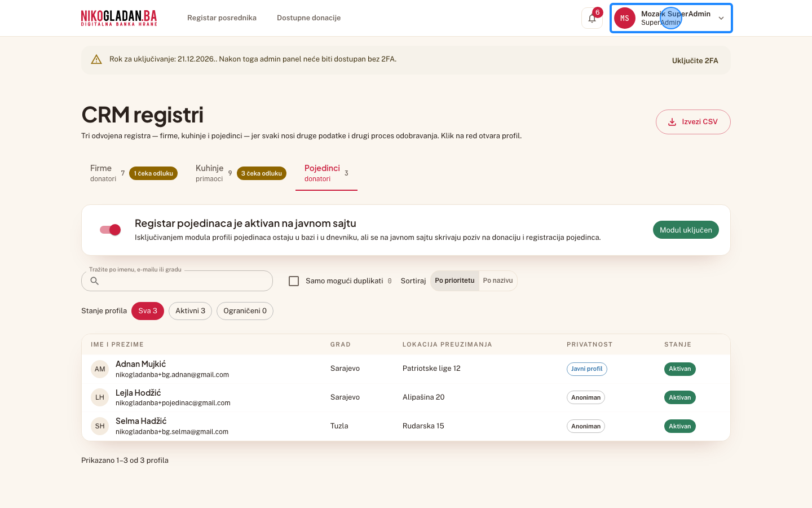The width and height of the screenshot is (812, 508).
Task: Filter profiles by Sva 3
Action: 148,311
